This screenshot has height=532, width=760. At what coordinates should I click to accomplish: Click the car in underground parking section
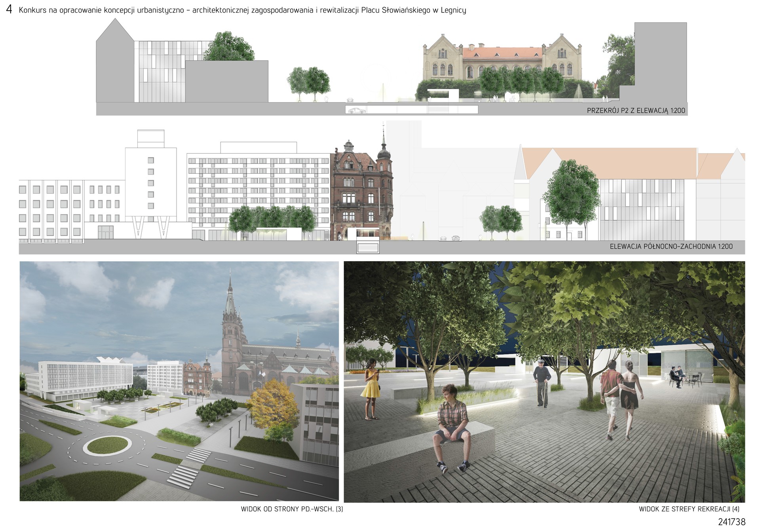(357, 110)
